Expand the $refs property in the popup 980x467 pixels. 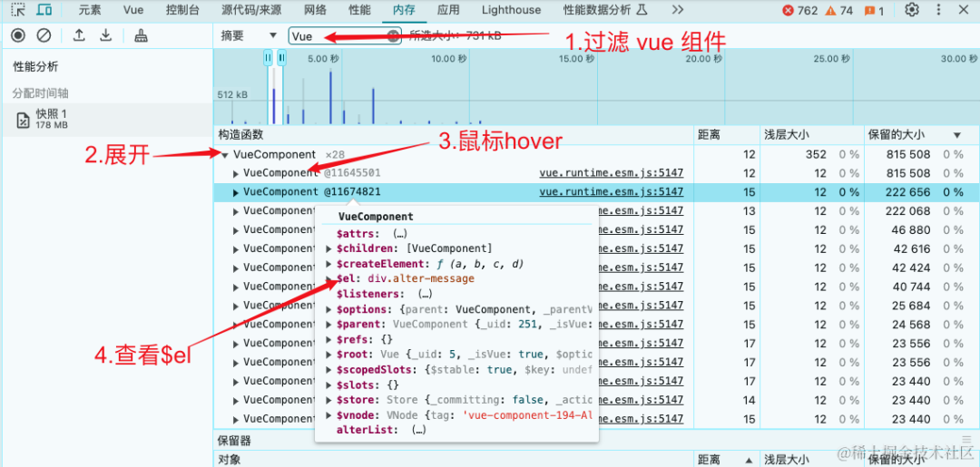click(330, 339)
